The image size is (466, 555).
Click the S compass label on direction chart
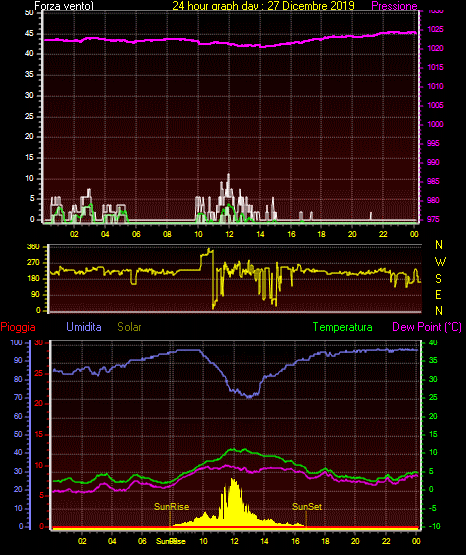pyautogui.click(x=438, y=279)
